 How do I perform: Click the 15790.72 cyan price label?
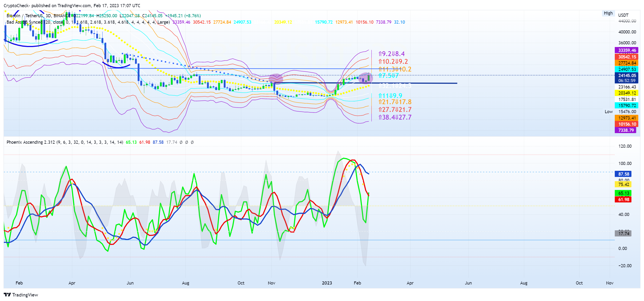tap(626, 105)
